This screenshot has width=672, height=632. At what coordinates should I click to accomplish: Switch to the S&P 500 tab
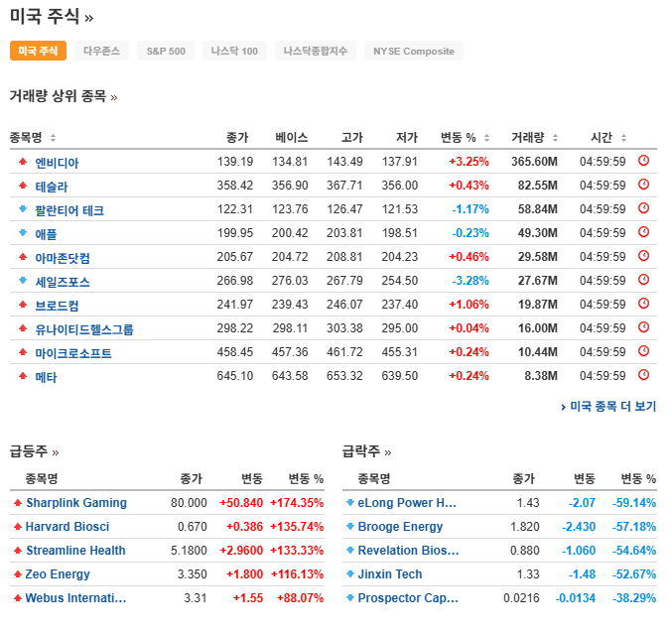point(166,51)
